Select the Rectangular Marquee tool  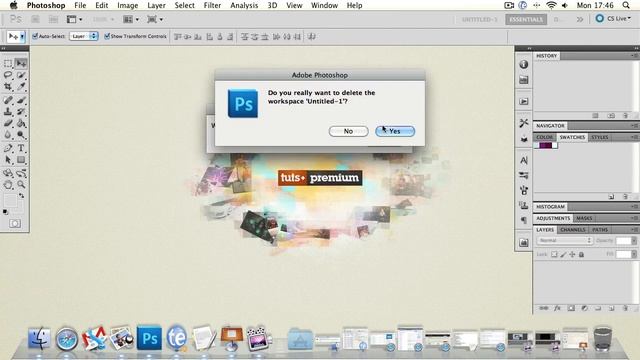(8, 63)
